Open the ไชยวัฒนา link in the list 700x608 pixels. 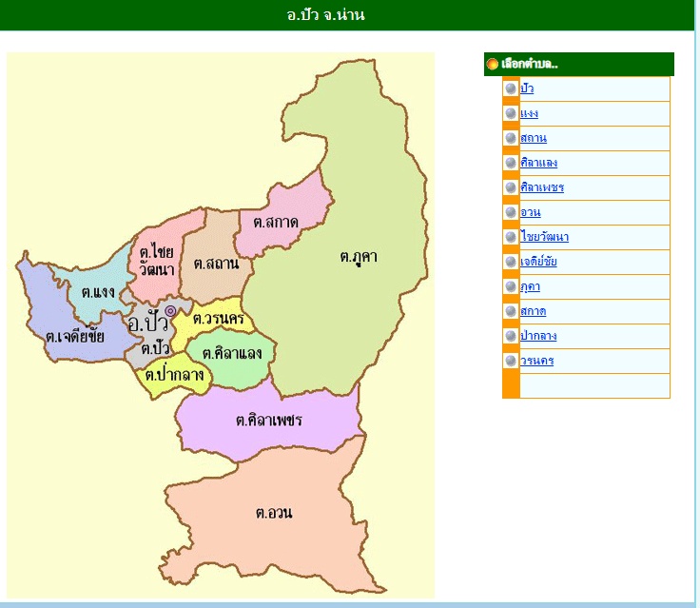click(x=544, y=237)
